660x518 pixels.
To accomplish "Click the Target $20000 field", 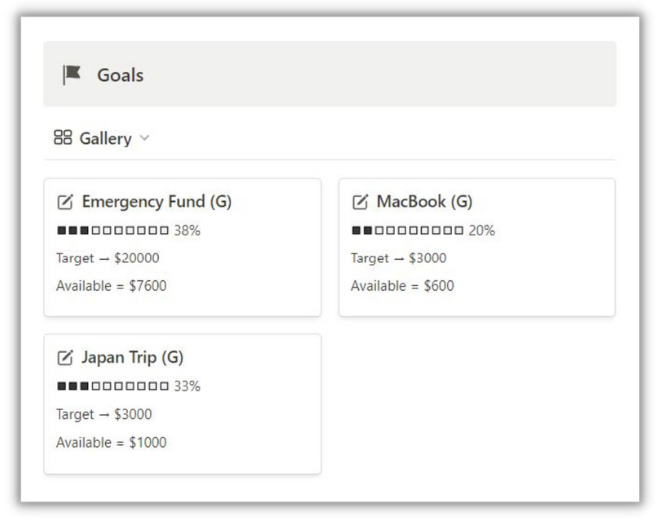I will click(x=108, y=258).
